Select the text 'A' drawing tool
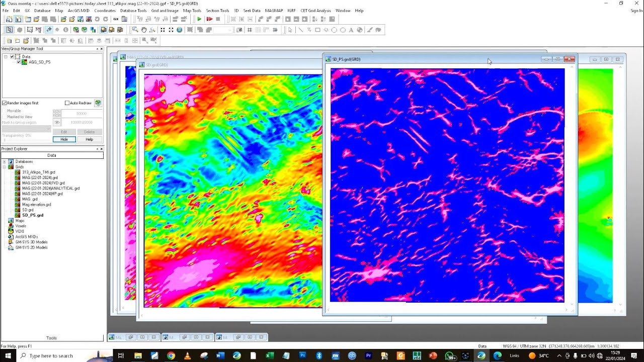This screenshot has width=644, height=362. [x=351, y=30]
